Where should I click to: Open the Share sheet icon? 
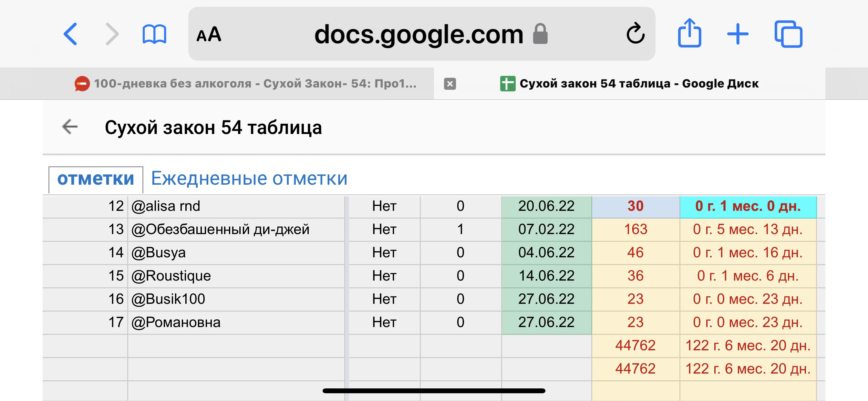[x=689, y=33]
